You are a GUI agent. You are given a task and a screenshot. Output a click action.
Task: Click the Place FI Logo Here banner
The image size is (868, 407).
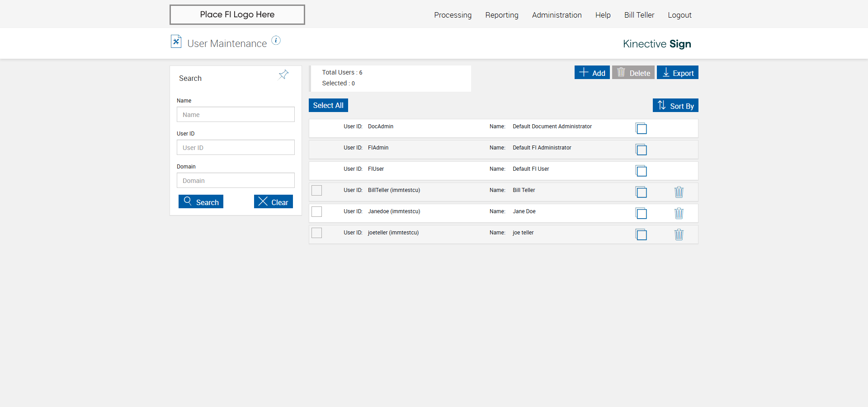click(237, 14)
